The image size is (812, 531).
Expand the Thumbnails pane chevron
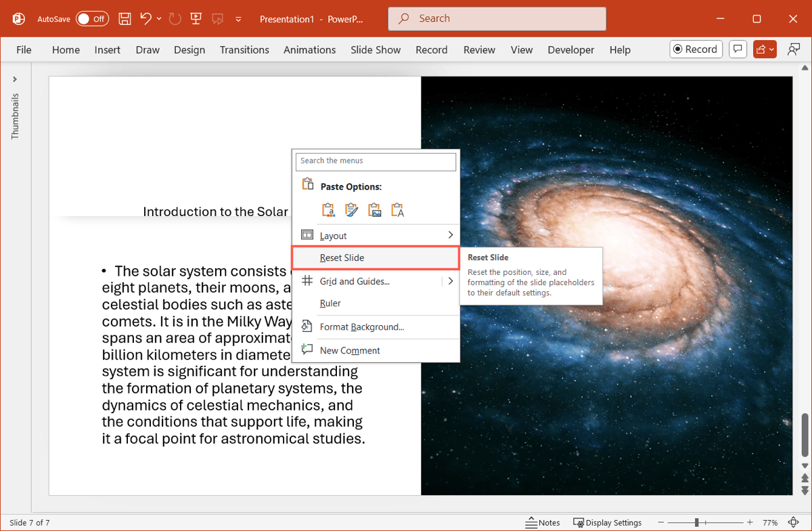[15, 79]
